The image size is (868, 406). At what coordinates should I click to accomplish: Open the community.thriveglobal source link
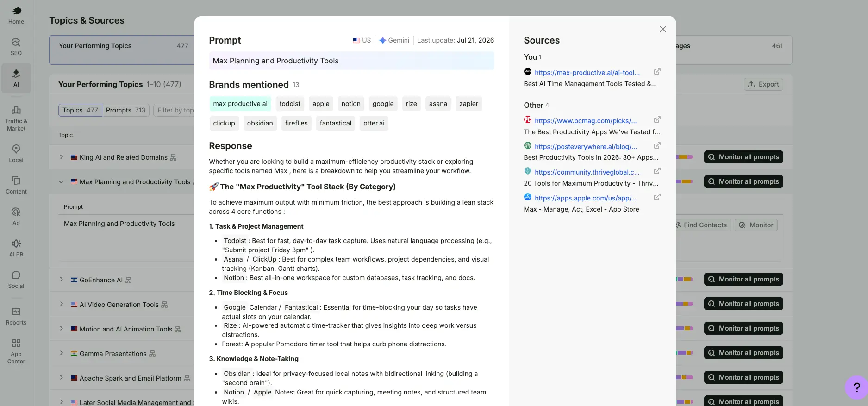[x=587, y=172]
